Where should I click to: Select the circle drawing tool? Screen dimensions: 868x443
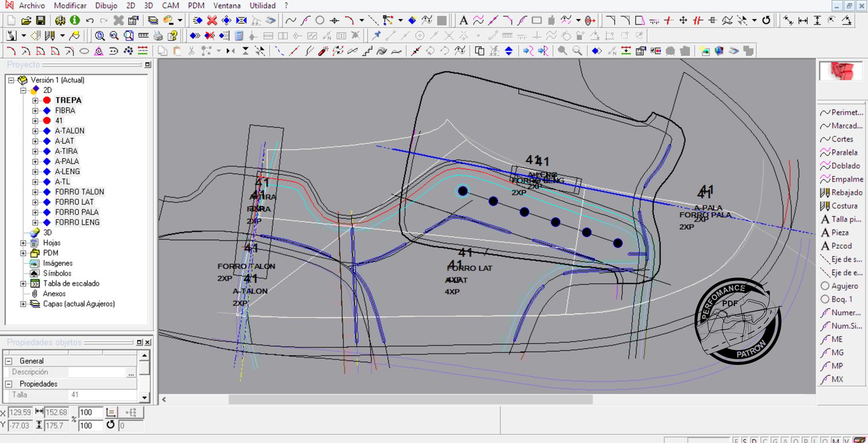point(319,20)
